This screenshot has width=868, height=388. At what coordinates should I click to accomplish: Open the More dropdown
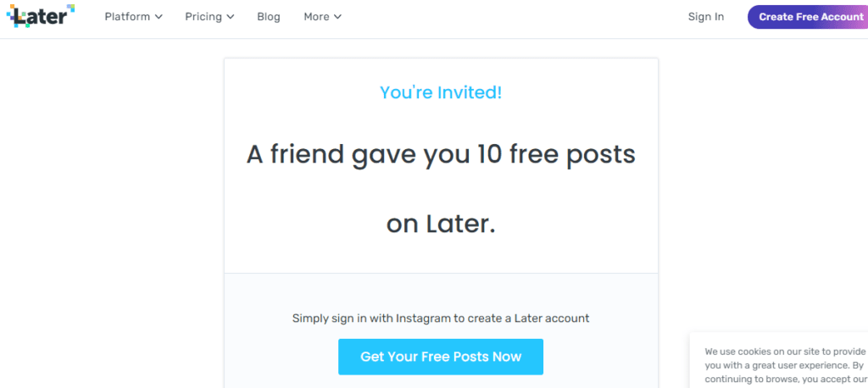[323, 17]
